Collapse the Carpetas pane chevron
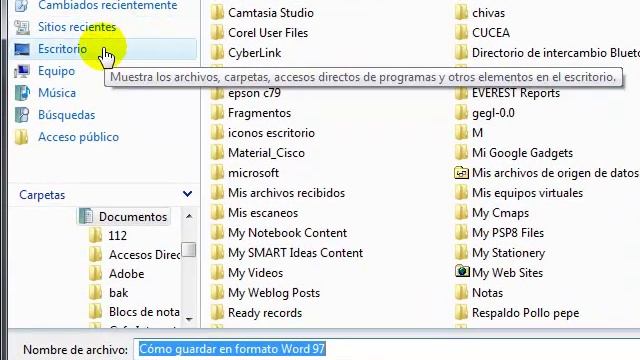640x360 pixels. (x=187, y=194)
